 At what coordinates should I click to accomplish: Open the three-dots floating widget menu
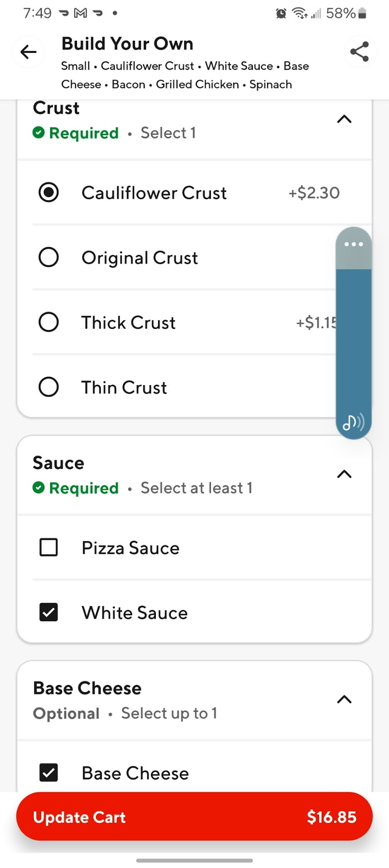click(353, 244)
